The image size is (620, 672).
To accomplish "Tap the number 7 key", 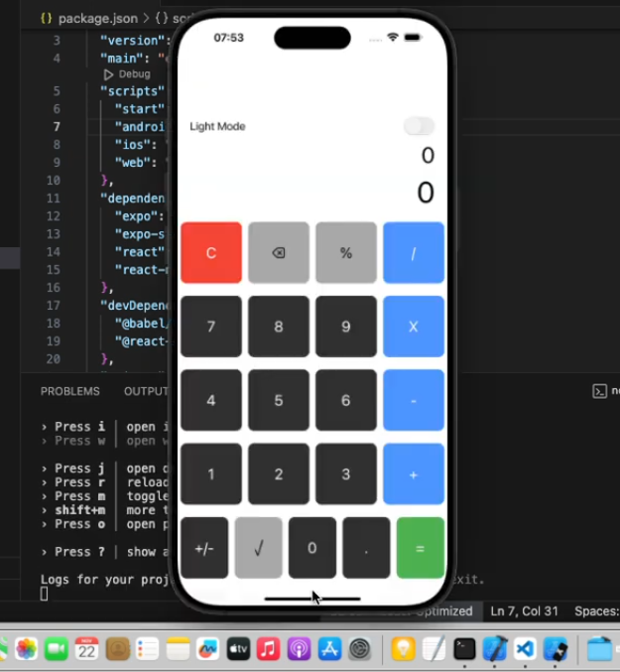I will point(211,327).
